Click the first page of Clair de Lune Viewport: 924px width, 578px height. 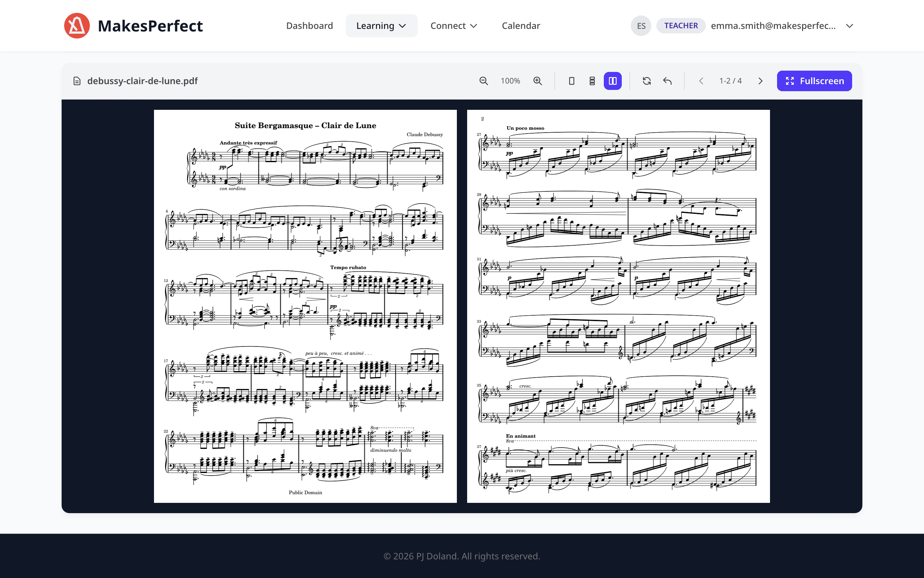pyautogui.click(x=305, y=306)
